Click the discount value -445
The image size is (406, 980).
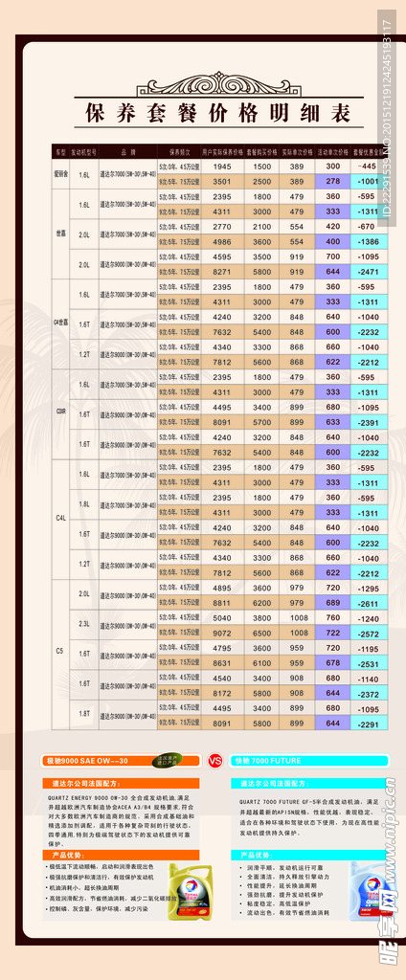[368, 167]
